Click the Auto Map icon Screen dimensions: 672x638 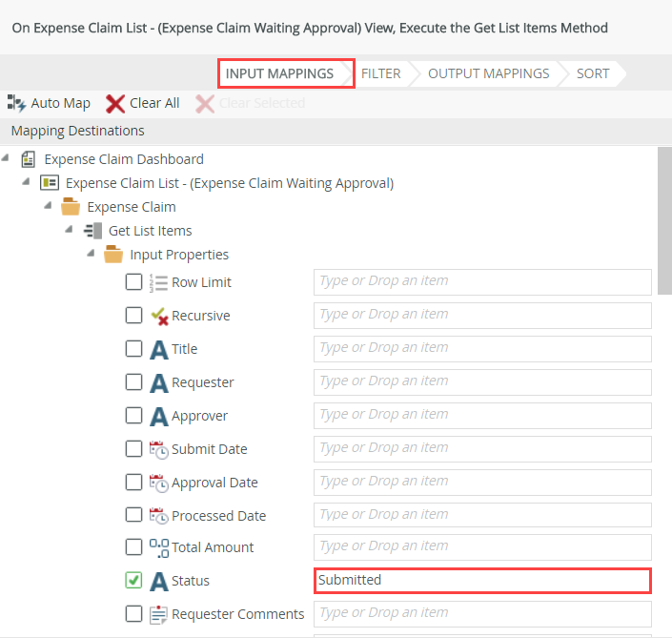click(16, 103)
